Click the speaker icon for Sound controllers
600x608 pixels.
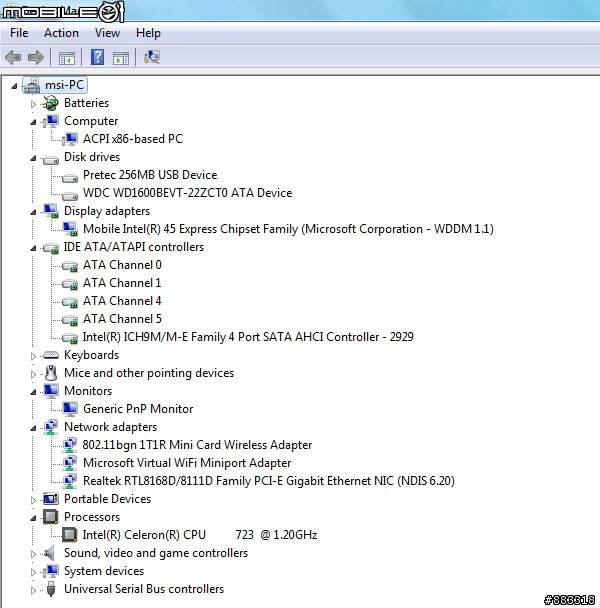(x=49, y=553)
